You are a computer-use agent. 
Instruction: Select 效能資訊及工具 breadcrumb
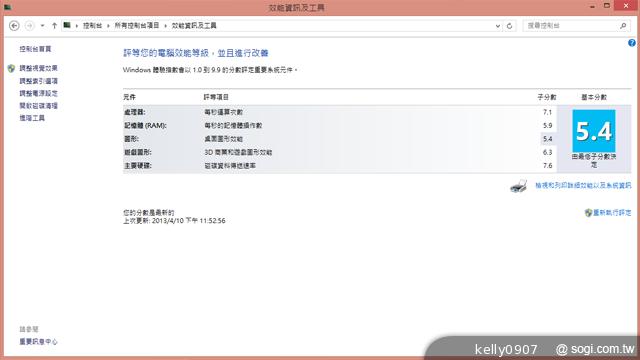pyautogui.click(x=194, y=25)
